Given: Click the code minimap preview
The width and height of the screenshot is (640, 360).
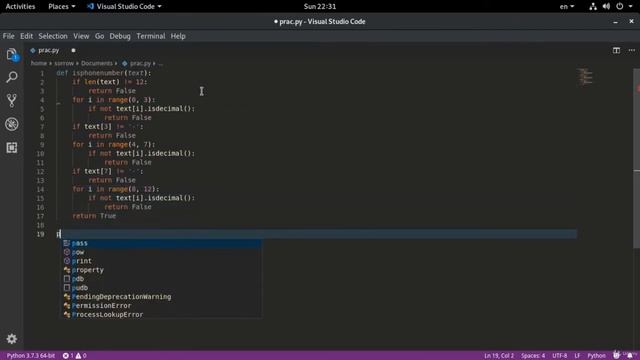Looking at the screenshot, I should (x=586, y=77).
